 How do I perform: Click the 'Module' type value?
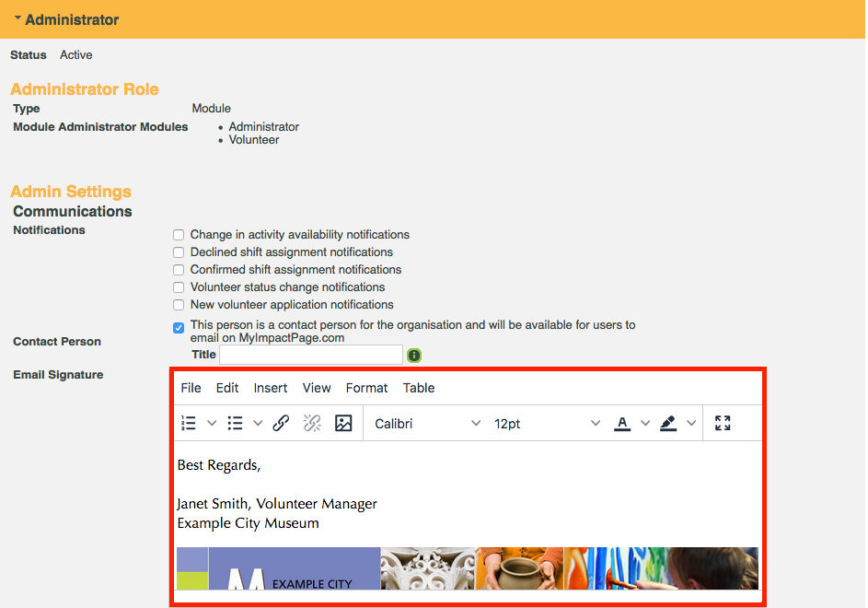(212, 108)
